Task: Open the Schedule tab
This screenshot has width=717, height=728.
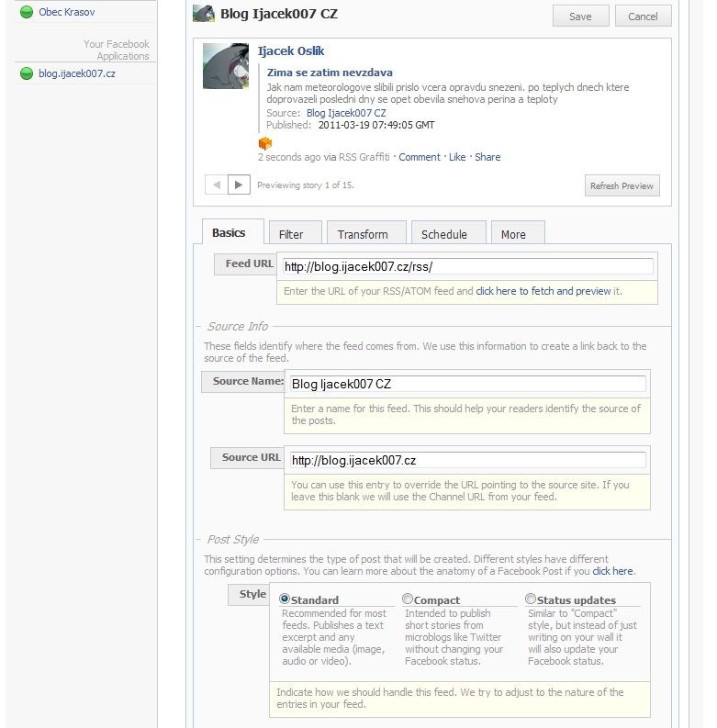Action: pos(444,234)
